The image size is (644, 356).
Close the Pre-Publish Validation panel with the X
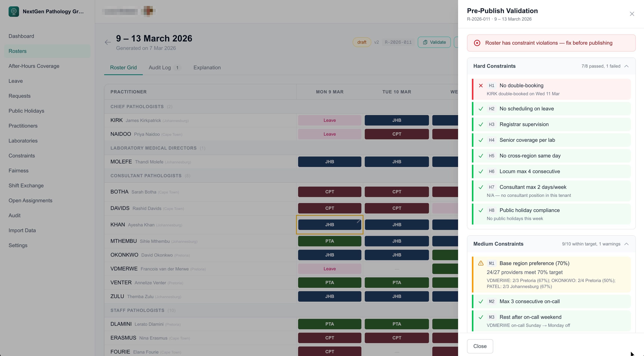[632, 14]
